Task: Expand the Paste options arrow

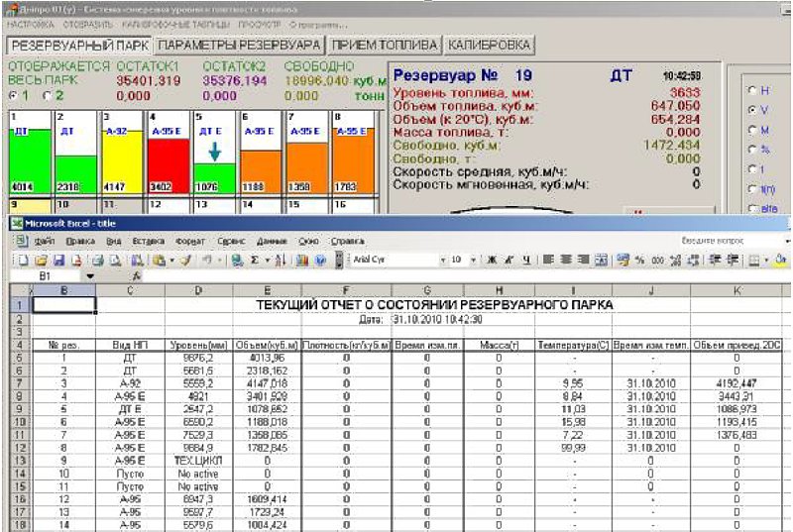Action: pyautogui.click(x=171, y=261)
